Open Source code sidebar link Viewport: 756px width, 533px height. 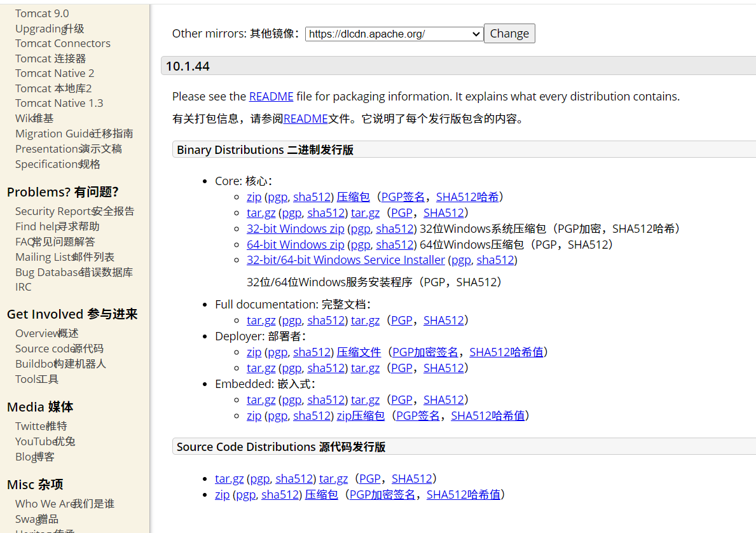coord(59,349)
